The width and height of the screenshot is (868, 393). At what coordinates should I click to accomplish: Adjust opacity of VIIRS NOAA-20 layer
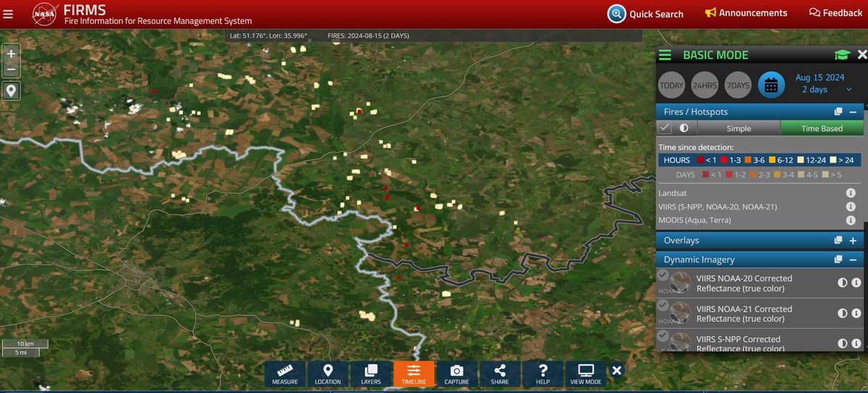843,283
